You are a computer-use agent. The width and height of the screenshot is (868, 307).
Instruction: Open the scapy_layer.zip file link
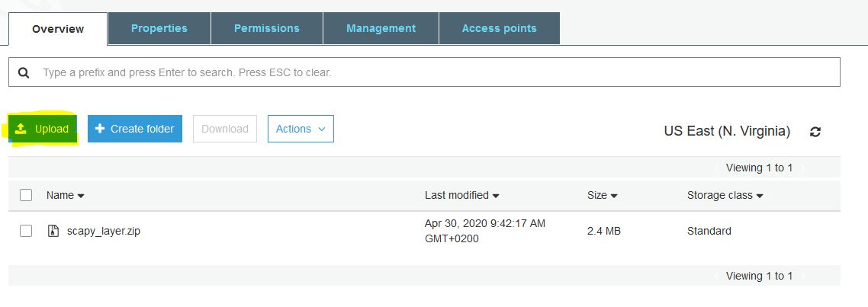pyautogui.click(x=104, y=231)
